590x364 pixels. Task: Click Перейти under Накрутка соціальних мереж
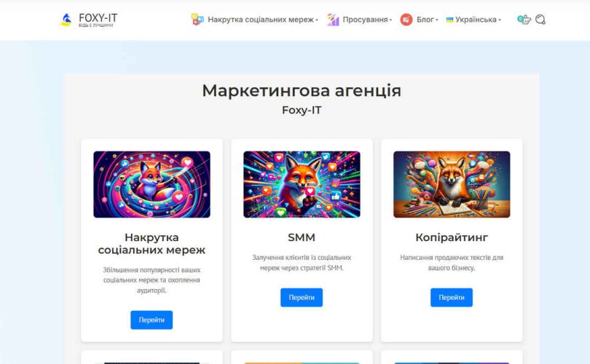152,320
